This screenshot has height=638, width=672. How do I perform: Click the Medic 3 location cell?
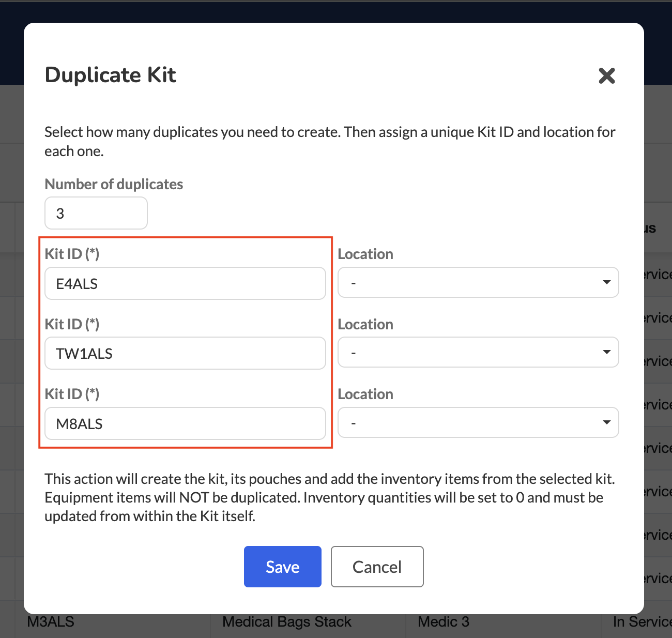pos(444,621)
